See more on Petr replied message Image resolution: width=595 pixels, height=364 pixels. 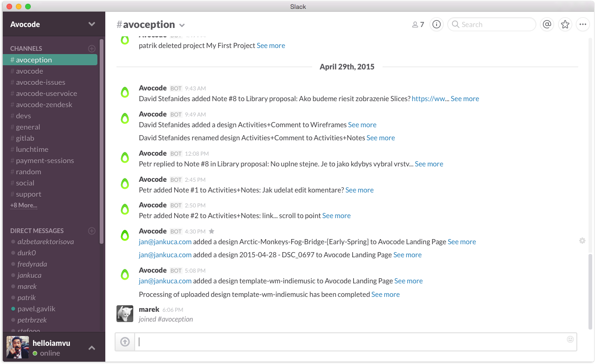(429, 164)
